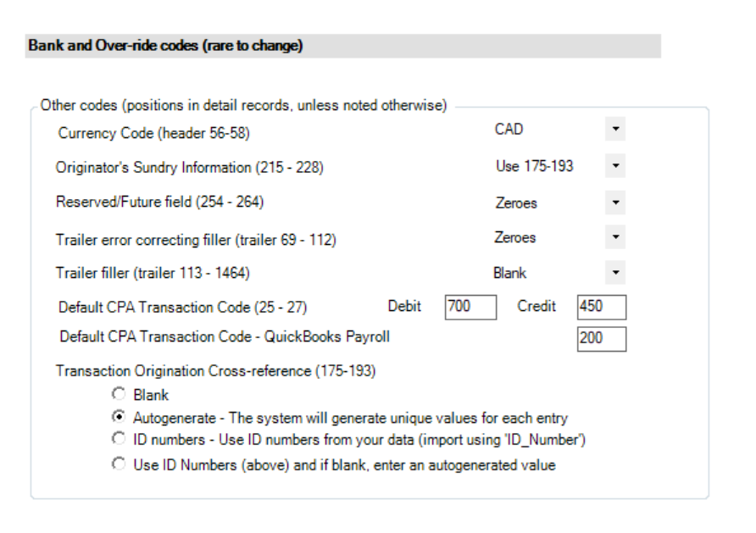The image size is (756, 533).
Task: Expand the Originator's Sundry Information dropdown
Action: click(617, 169)
